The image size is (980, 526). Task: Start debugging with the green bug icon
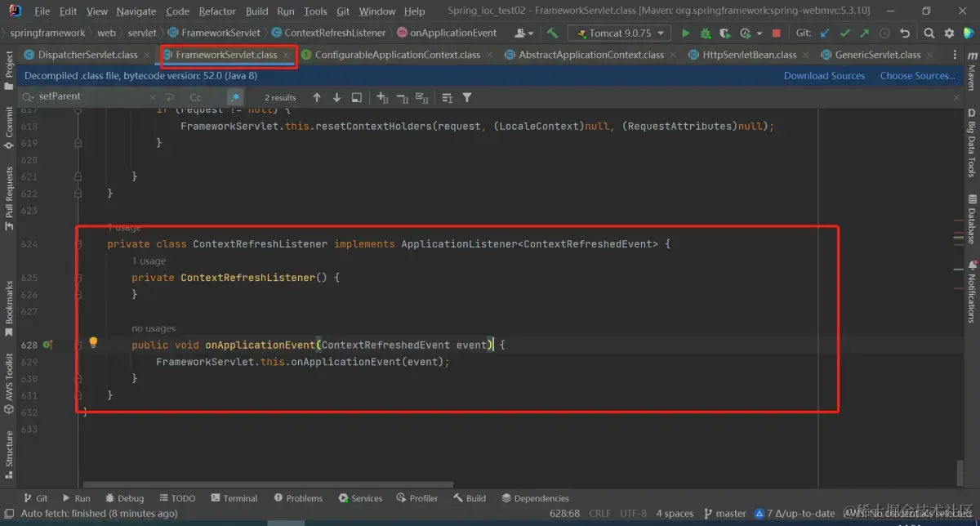pos(706,33)
